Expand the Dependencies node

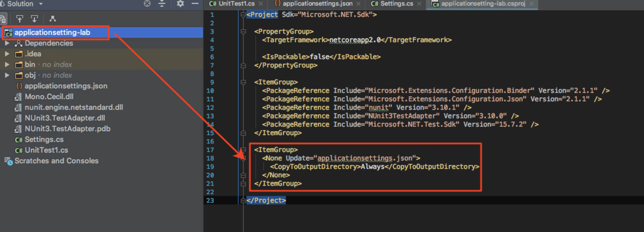pyautogui.click(x=7, y=43)
